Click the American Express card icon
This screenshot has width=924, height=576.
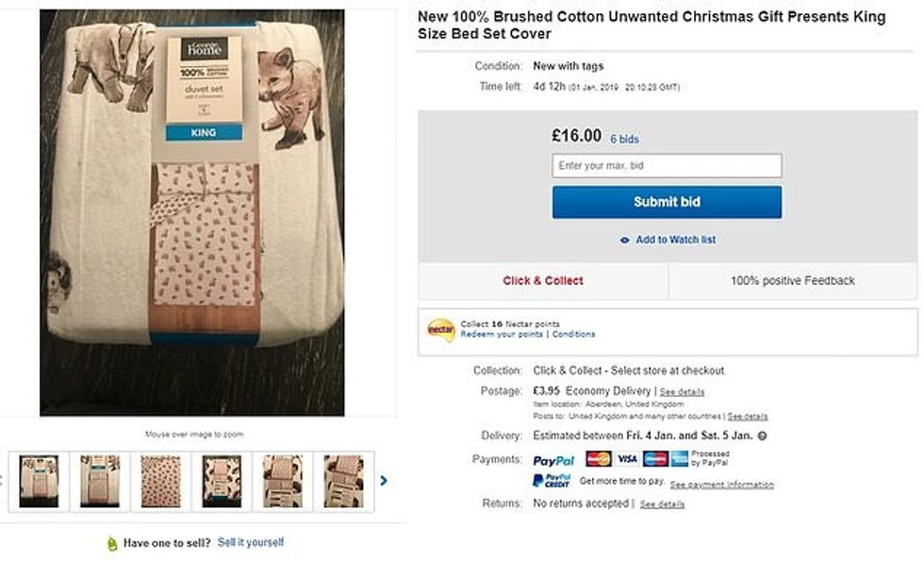click(679, 459)
